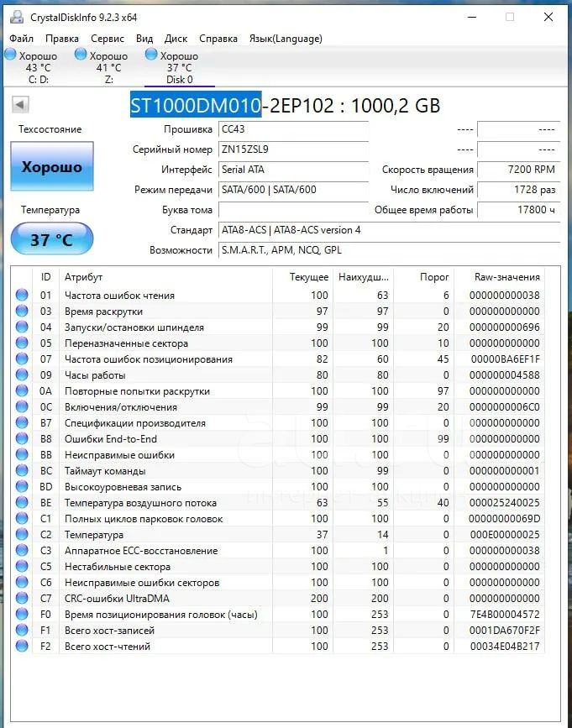The width and height of the screenshot is (572, 728).
Task: Click the Интерфейс field showing Serial ATA
Action: click(x=293, y=170)
